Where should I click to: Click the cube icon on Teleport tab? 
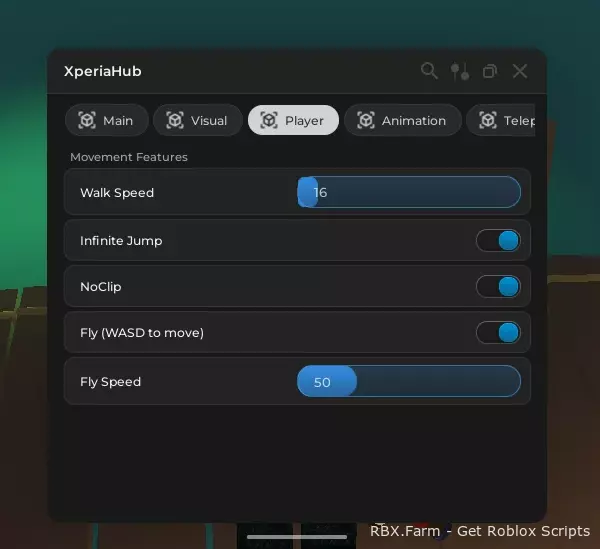(x=488, y=120)
